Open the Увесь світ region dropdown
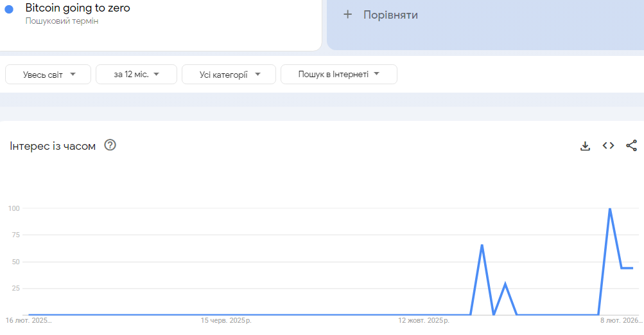The height and width of the screenshot is (335, 644). [48, 75]
